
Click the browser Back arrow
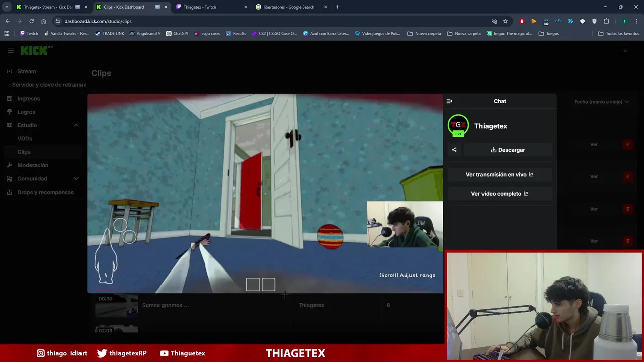(x=7, y=21)
